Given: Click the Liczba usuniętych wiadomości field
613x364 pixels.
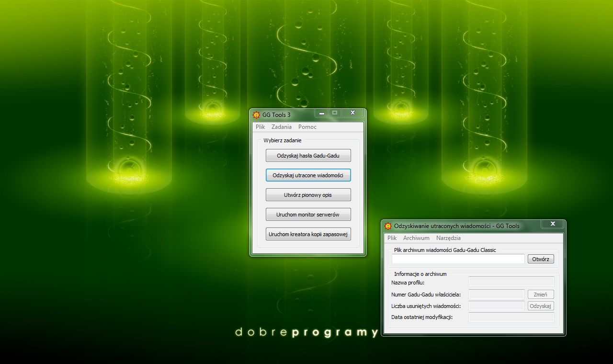Looking at the screenshot, I should 496,306.
